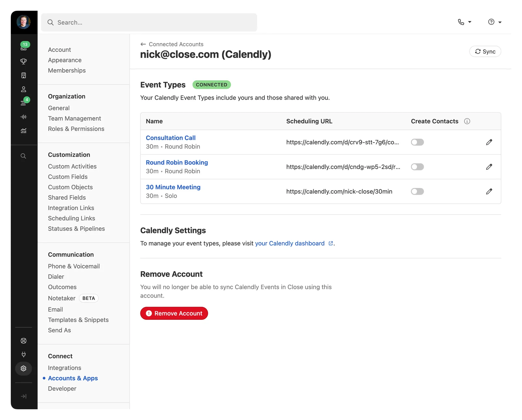Click the sidebar search magnifier icon
Screen dimensions: 522x420
(x=23, y=156)
